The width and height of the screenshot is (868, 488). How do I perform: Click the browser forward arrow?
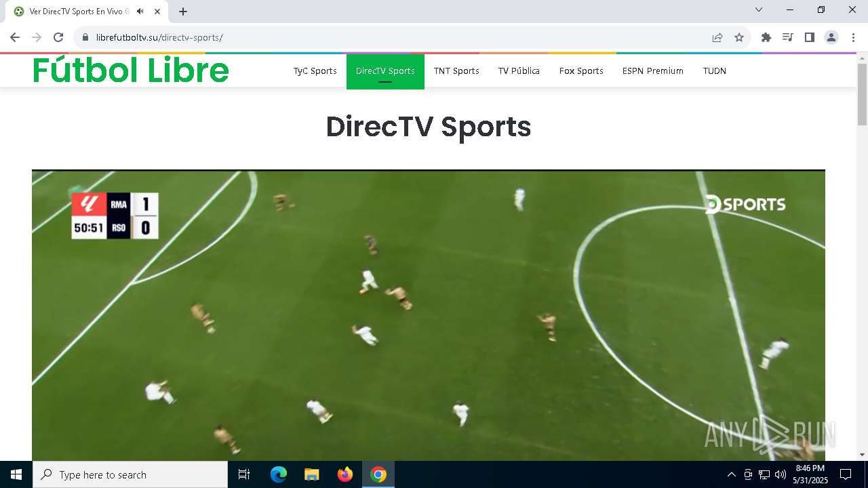[37, 37]
